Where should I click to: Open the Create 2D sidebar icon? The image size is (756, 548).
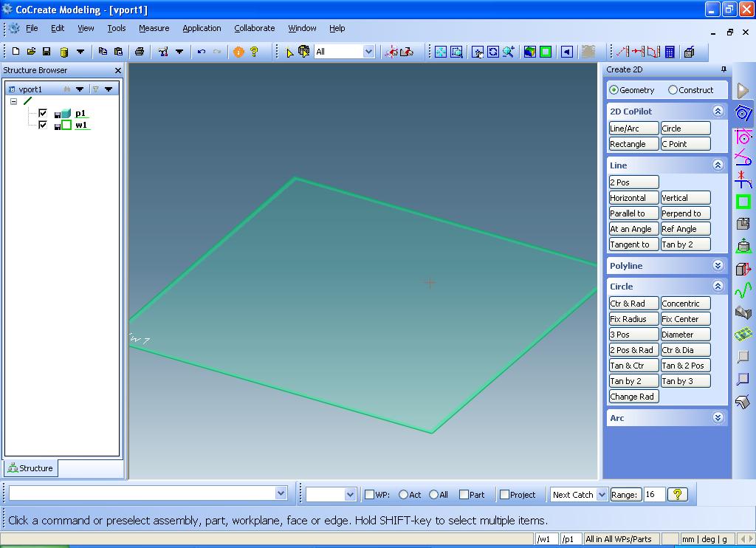(x=743, y=113)
